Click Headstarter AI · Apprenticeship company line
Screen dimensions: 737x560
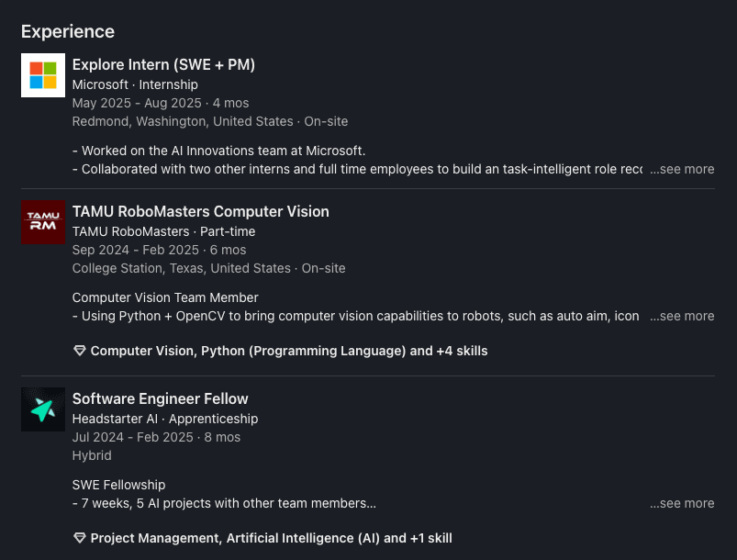tap(165, 419)
